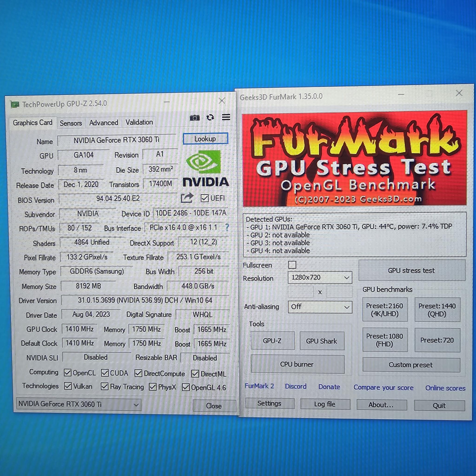Open the Donate link
Image resolution: width=476 pixels, height=476 pixels.
329,387
